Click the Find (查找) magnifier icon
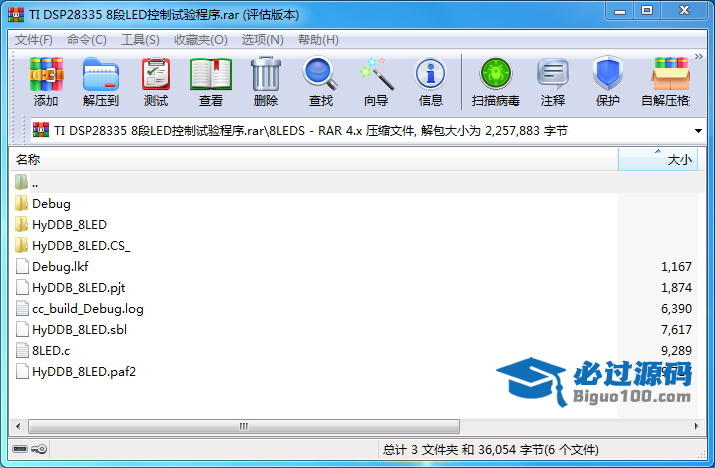715x468 pixels. point(321,73)
